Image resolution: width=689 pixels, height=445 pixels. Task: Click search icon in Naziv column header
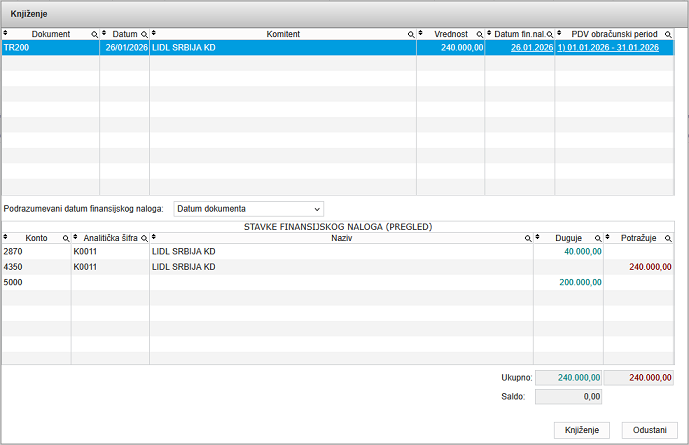pos(527,238)
